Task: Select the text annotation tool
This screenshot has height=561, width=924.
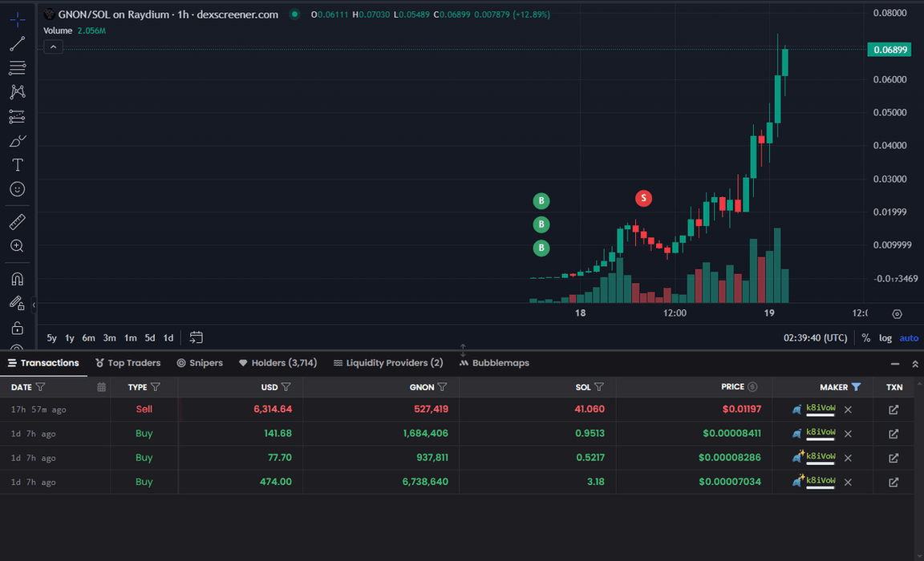Action: coord(17,165)
